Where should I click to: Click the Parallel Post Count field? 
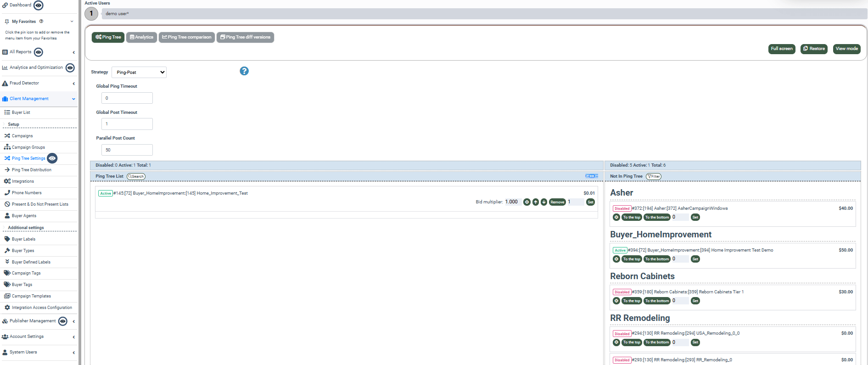point(127,150)
